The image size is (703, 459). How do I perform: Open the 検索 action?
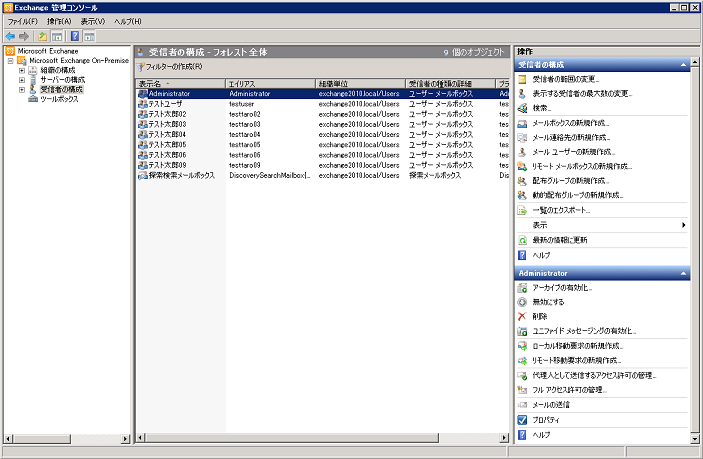coord(542,108)
